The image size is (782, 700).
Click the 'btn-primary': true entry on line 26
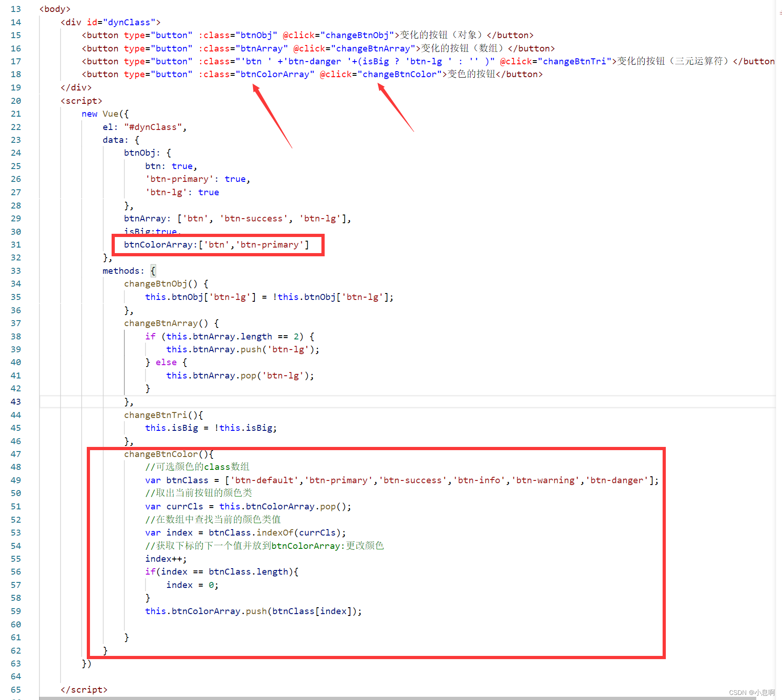(x=198, y=179)
